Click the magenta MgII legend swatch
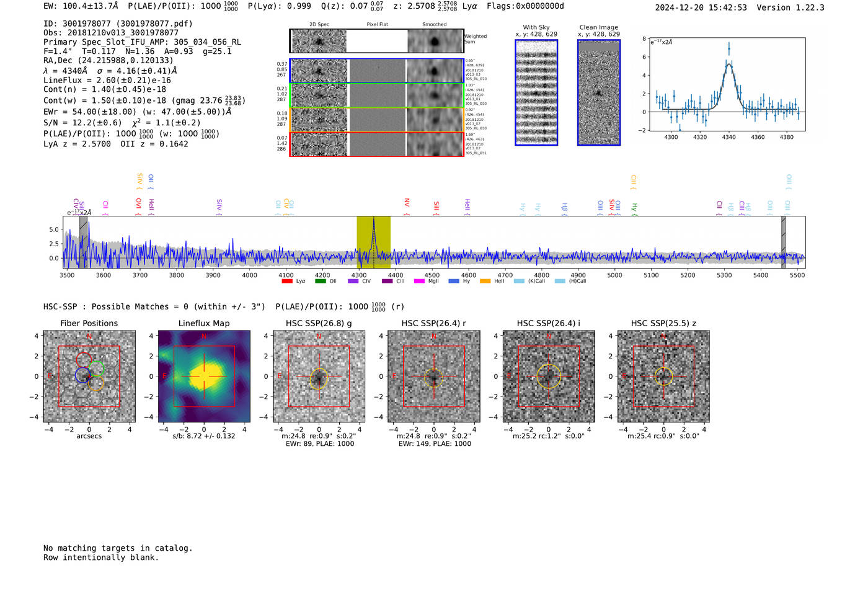This screenshot has width=868, height=591. 419,281
